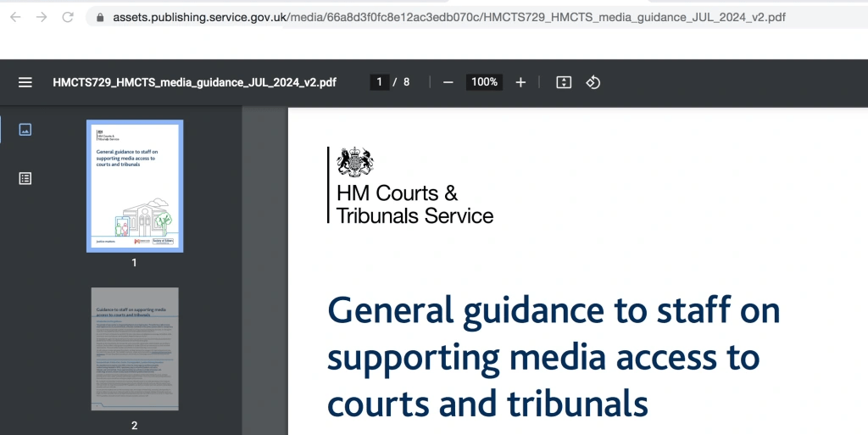Rotate the PDF counterclockwise
Screen dimensions: 868x435
[x=593, y=82]
